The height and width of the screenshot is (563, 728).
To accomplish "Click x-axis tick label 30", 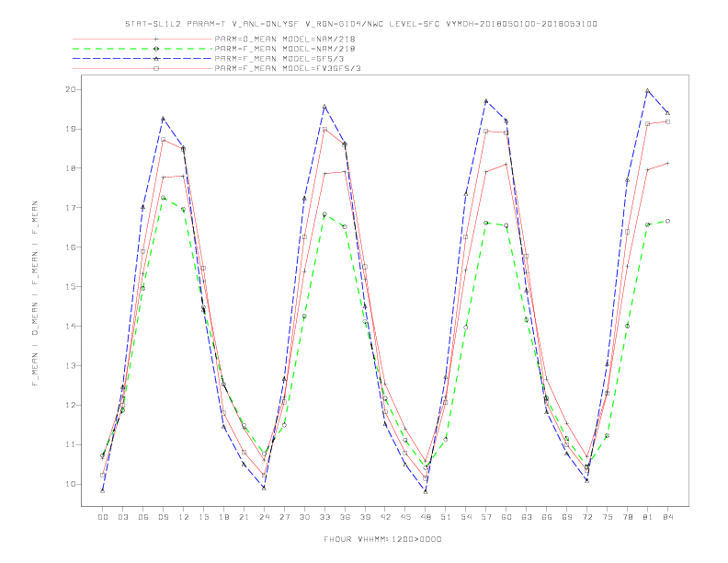I will point(304,517).
